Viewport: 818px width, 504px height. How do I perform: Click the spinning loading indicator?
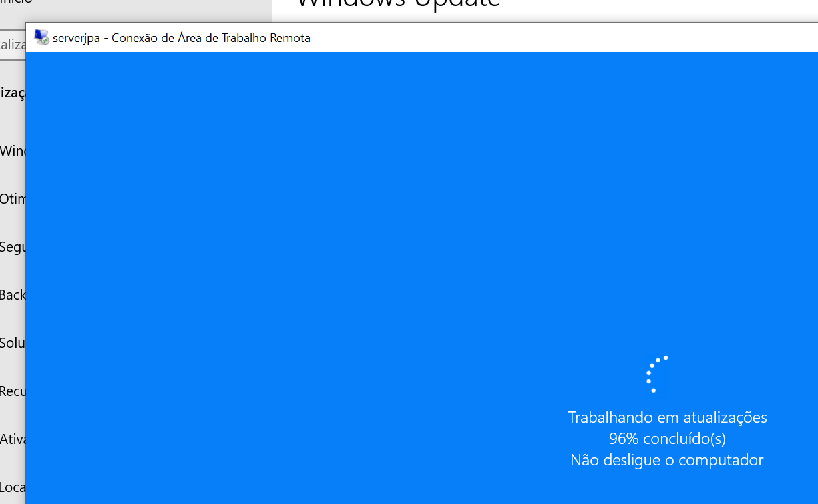[x=657, y=374]
